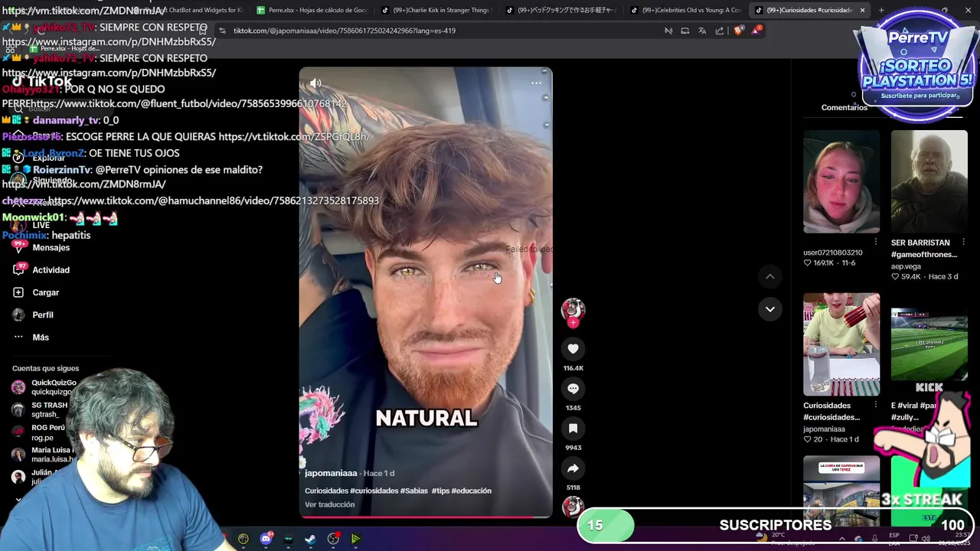Go to next video with down chevron
The width and height of the screenshot is (980, 551).
[x=770, y=309]
